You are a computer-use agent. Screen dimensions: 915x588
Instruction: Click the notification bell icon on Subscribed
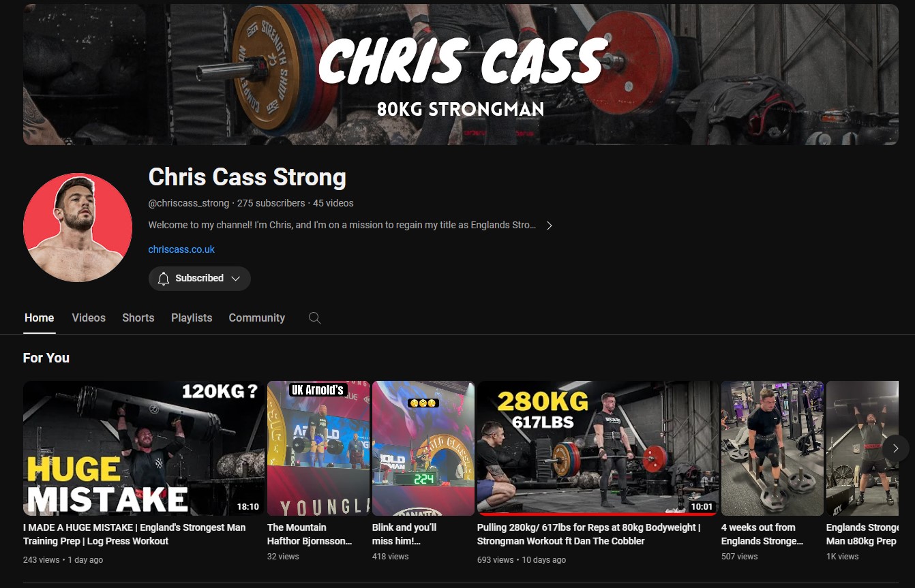pyautogui.click(x=163, y=279)
